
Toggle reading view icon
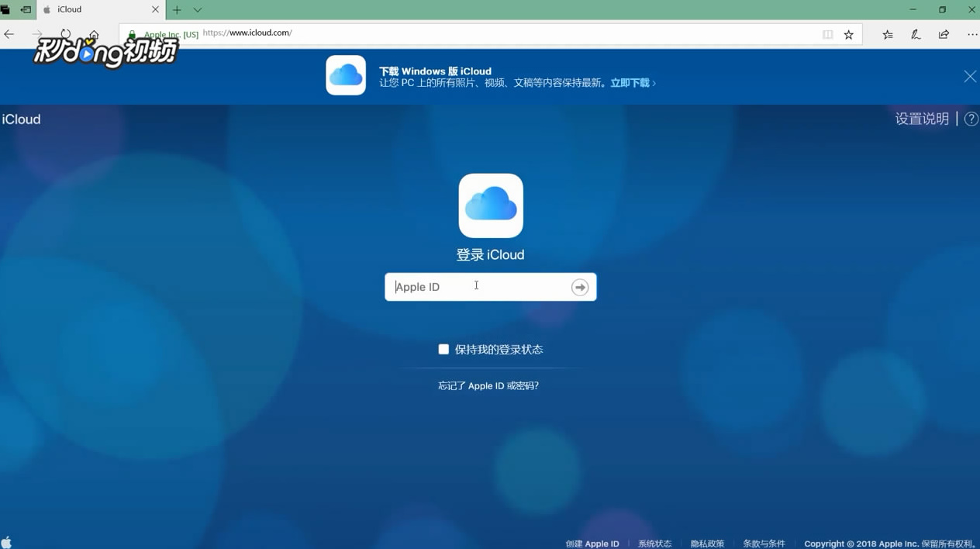click(x=827, y=34)
